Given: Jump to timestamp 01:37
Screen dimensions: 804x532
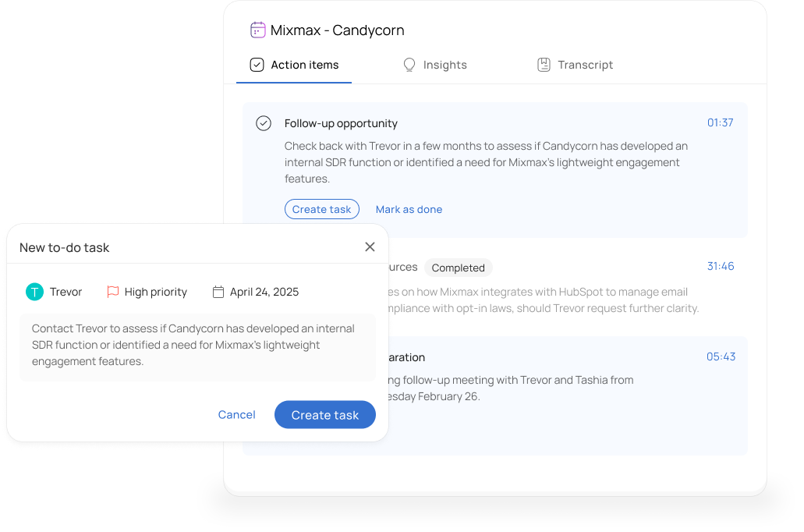Looking at the screenshot, I should coord(720,122).
